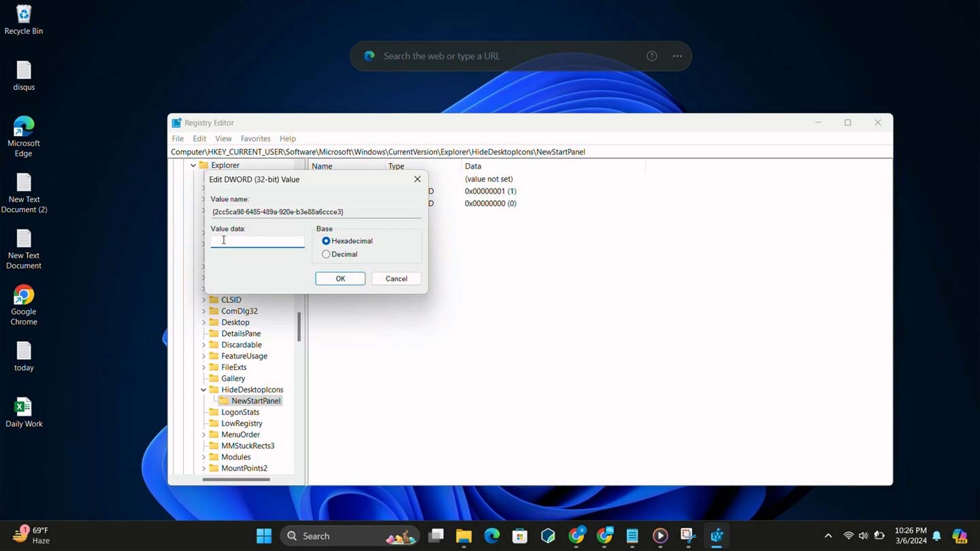
Task: Launch Microsoft Edge from the taskbar
Action: (491, 535)
